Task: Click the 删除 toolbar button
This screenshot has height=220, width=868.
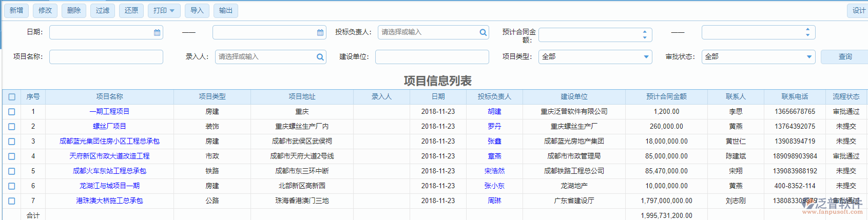Action: [74, 10]
